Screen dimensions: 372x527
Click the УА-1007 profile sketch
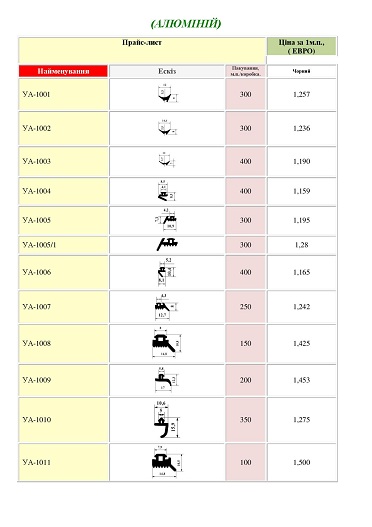pyautogui.click(x=166, y=307)
